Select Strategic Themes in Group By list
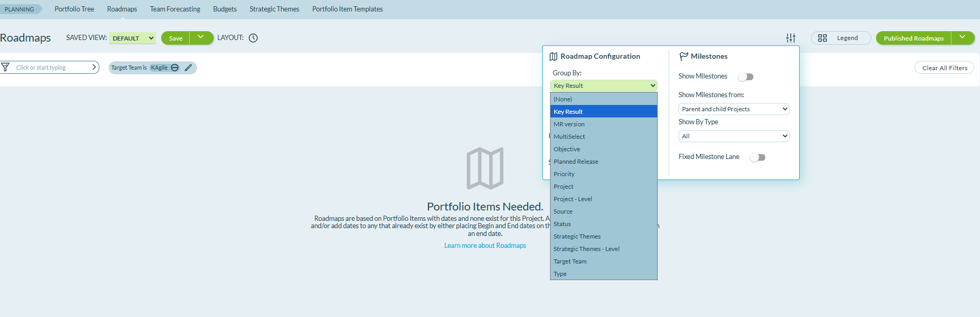This screenshot has height=317, width=980. [577, 236]
